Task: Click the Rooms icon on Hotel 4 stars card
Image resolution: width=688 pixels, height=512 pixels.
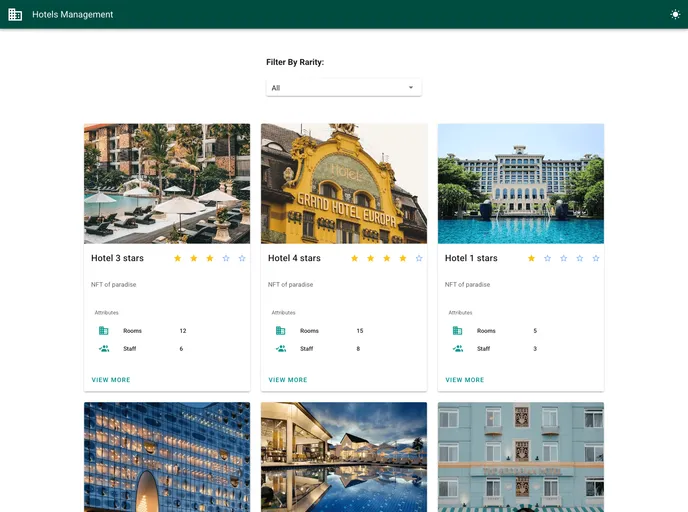Action: (x=281, y=331)
